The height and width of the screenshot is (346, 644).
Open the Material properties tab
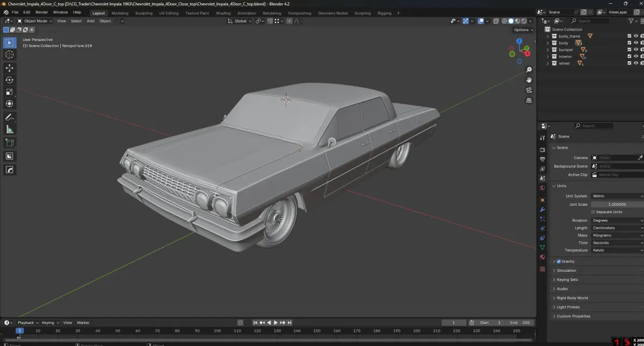543,257
